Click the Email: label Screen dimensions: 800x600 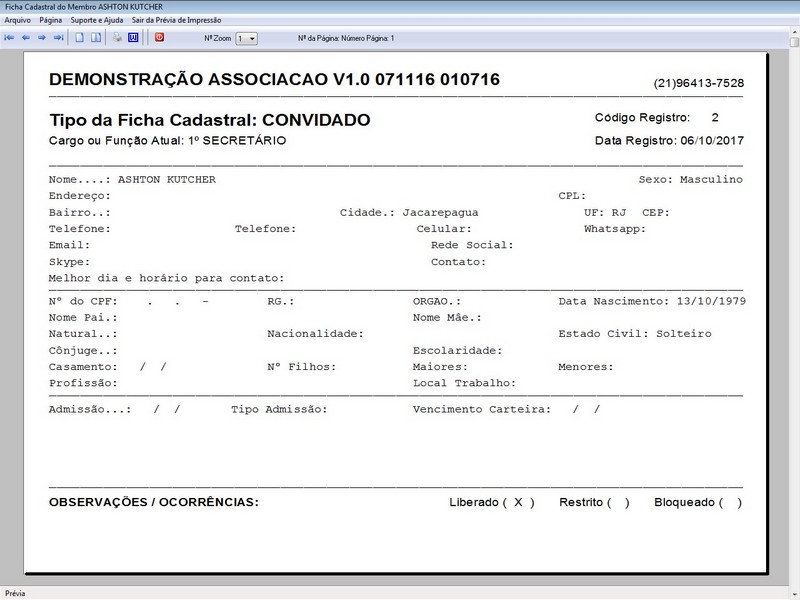coord(69,245)
